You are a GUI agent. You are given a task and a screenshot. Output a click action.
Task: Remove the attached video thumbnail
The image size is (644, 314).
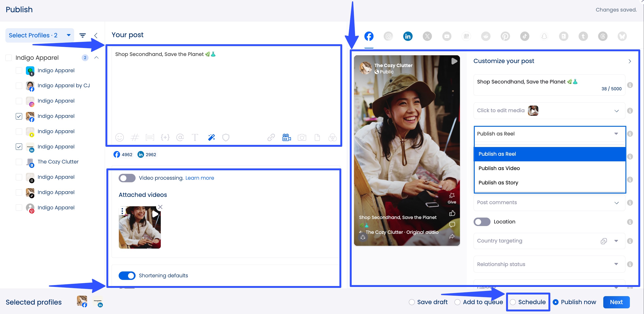[160, 207]
